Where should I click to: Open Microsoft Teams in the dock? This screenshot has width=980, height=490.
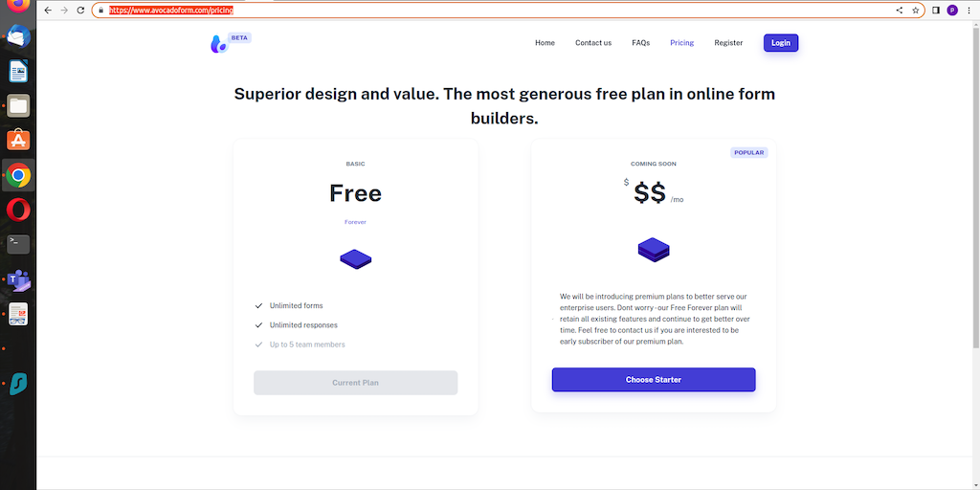pyautogui.click(x=18, y=279)
